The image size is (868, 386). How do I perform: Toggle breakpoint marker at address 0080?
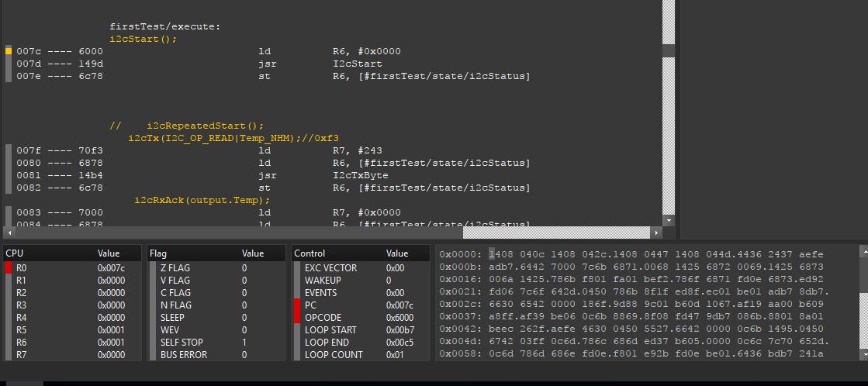(x=9, y=163)
